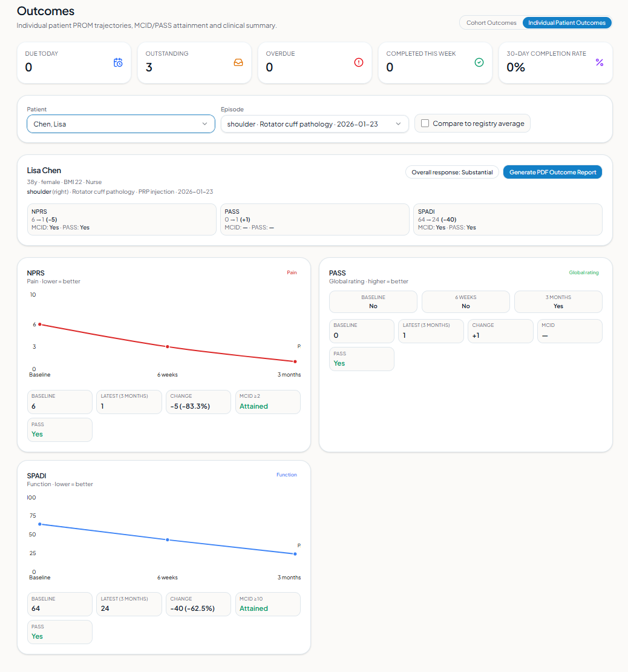
Task: Click the Outstanding inbox tray icon
Action: coord(238,62)
